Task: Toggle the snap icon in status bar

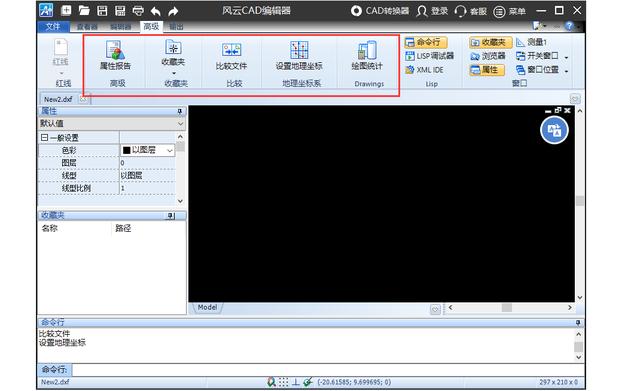Action: coord(271,382)
